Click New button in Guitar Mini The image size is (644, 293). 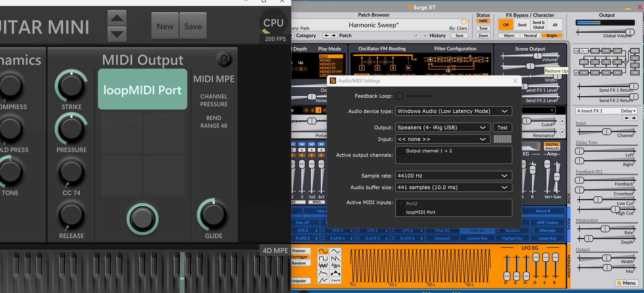coord(165,26)
